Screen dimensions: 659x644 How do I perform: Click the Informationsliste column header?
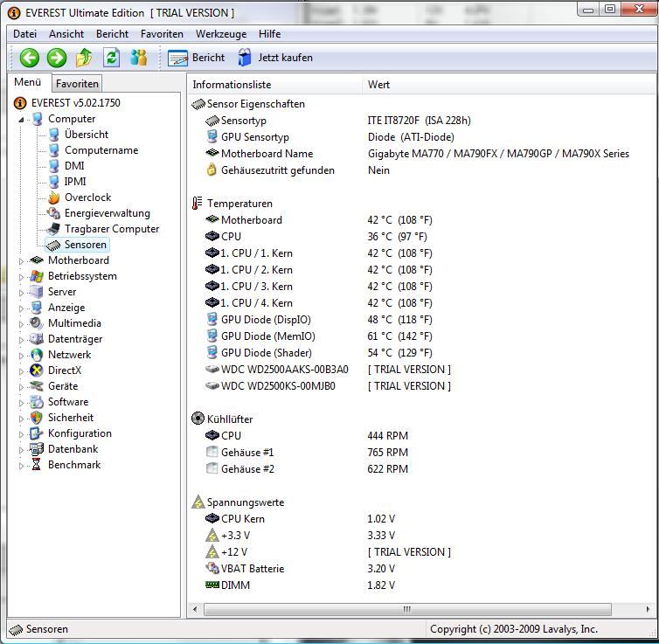pos(274,85)
